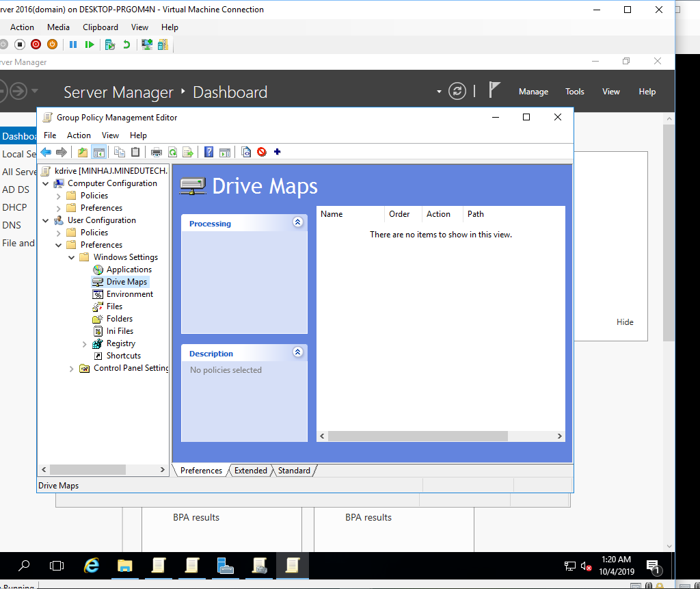Collapse the Computer Configuration node
Viewport: 700px width, 589px height.
(46, 183)
